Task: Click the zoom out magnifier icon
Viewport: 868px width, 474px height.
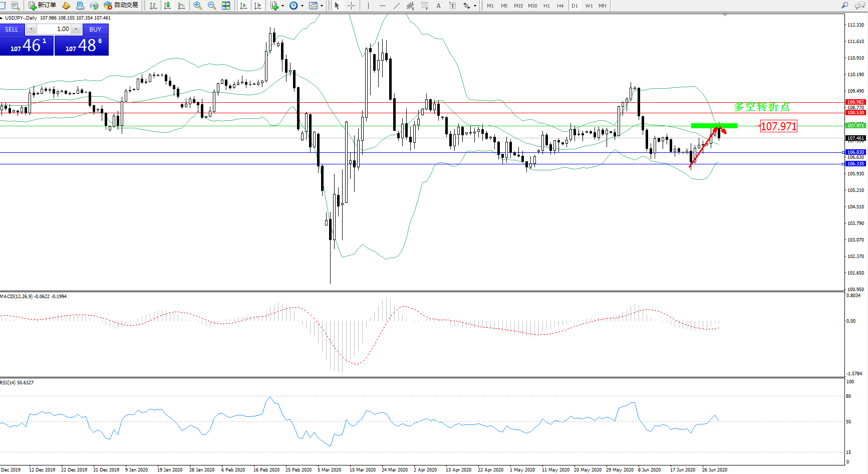Action: 212,6
